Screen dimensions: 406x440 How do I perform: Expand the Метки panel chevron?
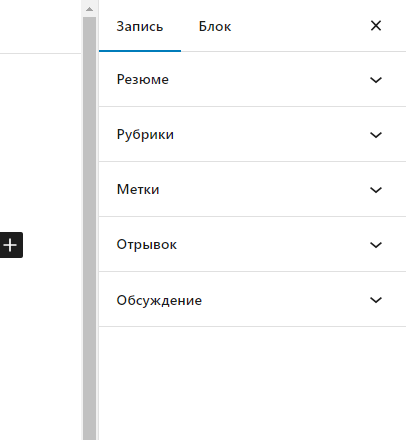(376, 190)
